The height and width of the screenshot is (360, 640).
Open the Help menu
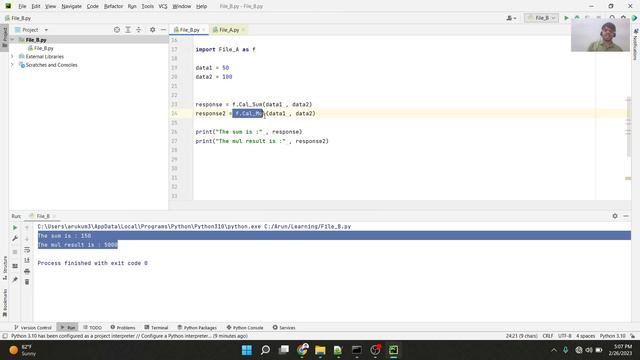tap(202, 6)
